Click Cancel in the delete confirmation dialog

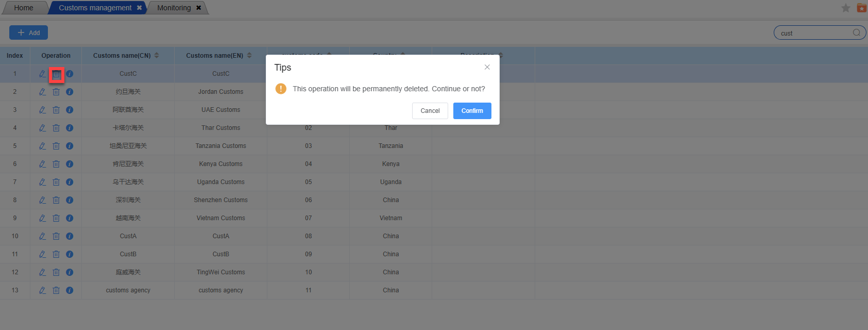click(x=430, y=111)
